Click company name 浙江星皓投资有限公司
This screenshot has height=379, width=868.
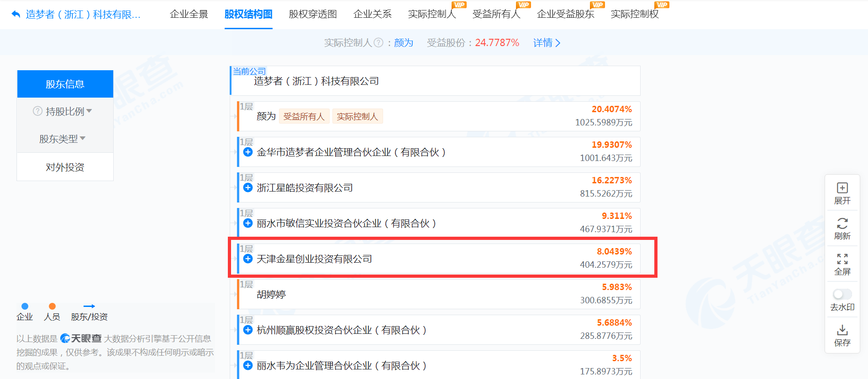(x=305, y=187)
